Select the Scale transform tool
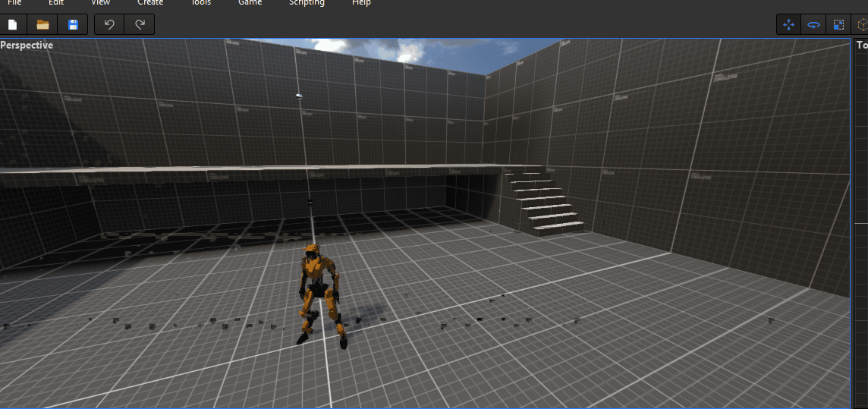868x409 pixels. [x=838, y=25]
